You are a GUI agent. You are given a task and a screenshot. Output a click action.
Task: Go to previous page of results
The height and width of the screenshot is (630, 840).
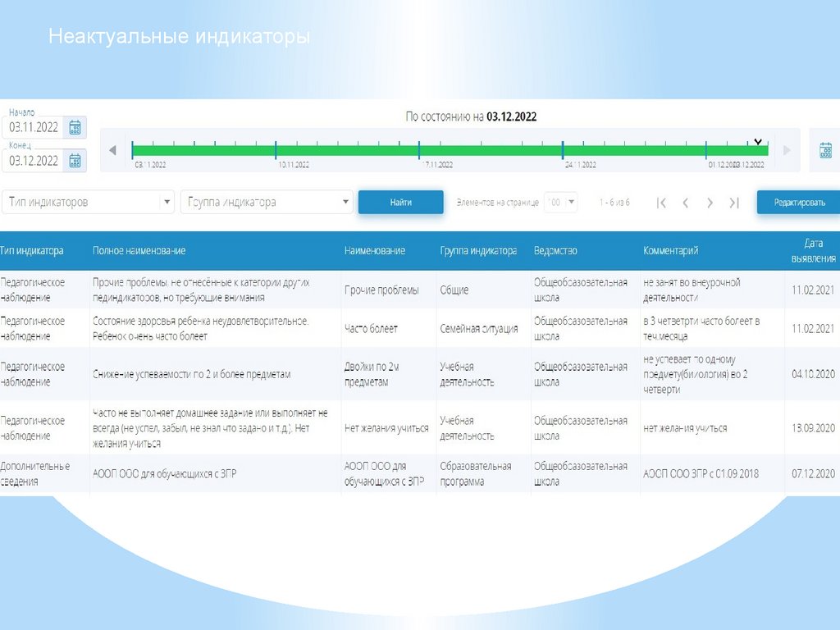[686, 203]
